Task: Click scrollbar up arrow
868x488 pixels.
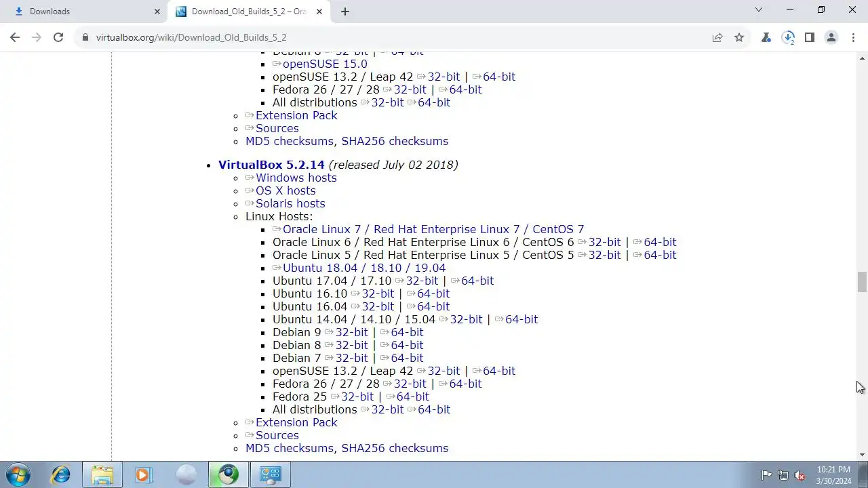Action: [x=862, y=57]
